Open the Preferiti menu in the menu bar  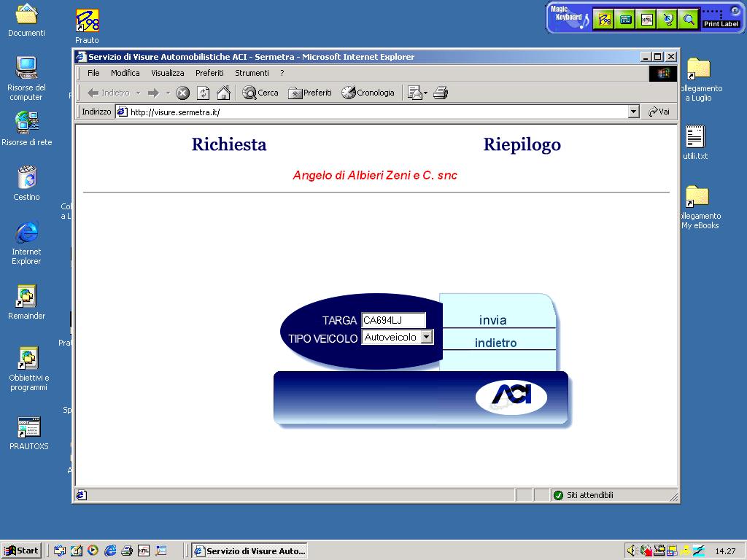tap(209, 73)
